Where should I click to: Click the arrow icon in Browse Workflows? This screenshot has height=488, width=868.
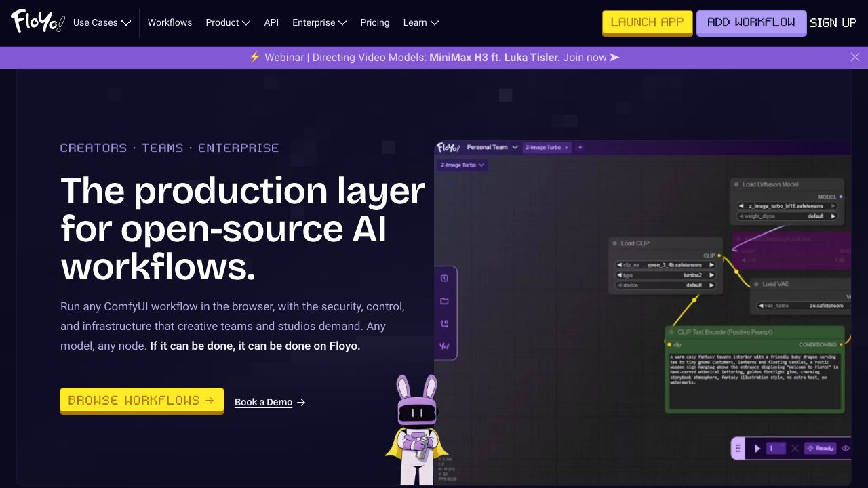(x=210, y=400)
